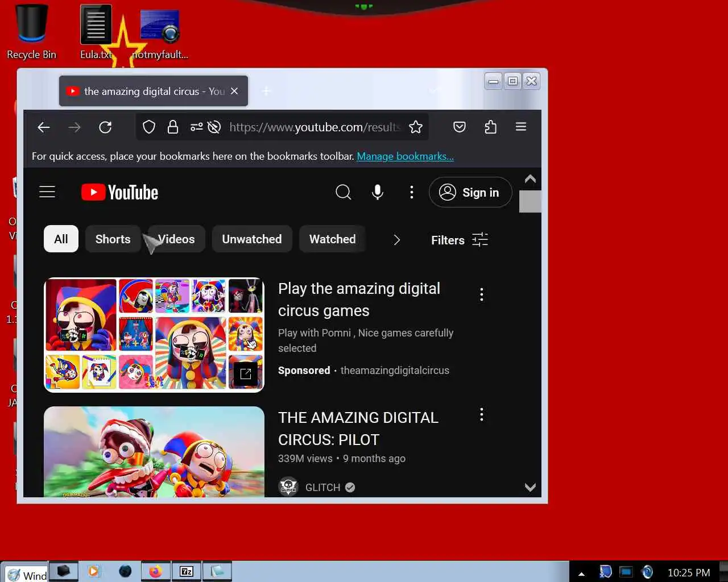
Task: Click the blocked autoplay icon in the address bar
Action: 214,127
